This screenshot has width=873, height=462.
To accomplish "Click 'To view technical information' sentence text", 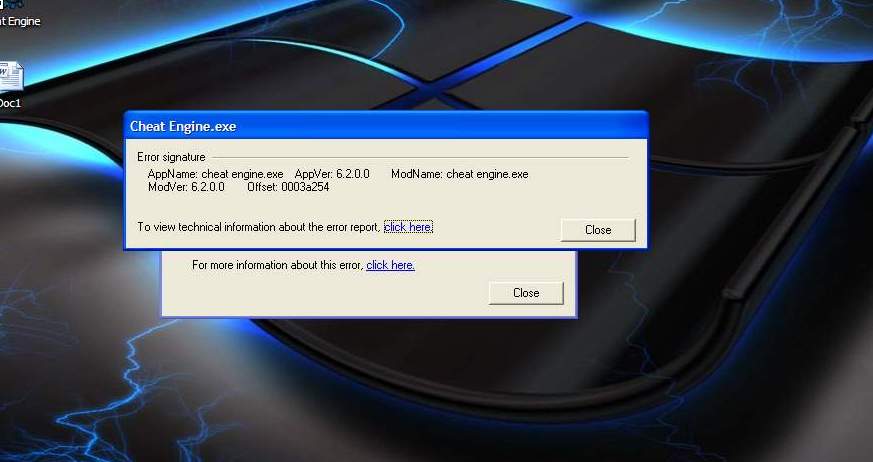I will (258, 227).
